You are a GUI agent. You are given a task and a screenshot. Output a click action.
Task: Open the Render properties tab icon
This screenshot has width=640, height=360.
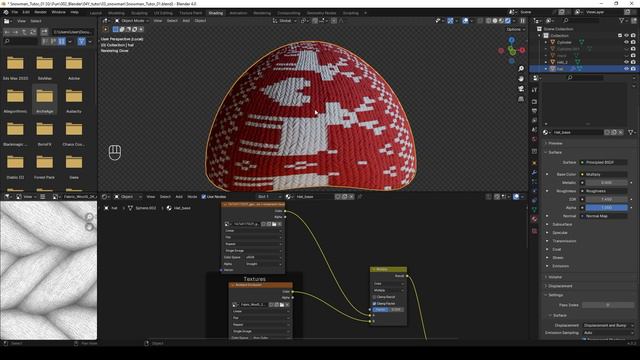pyautogui.click(x=534, y=101)
